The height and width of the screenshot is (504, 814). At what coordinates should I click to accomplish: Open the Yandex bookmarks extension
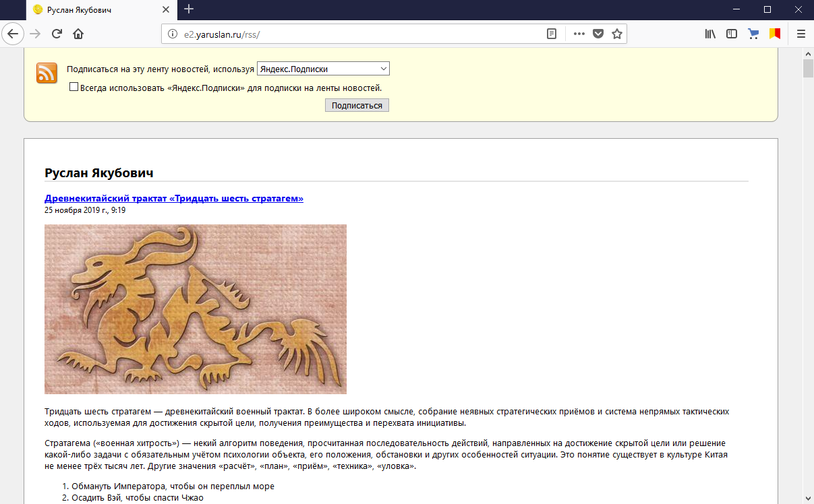coord(775,34)
